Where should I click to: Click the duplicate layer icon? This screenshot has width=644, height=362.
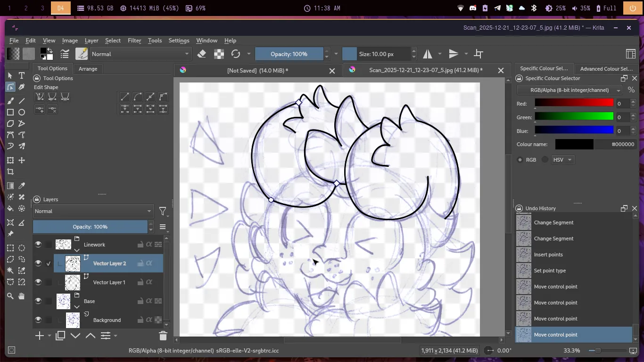tap(60, 336)
